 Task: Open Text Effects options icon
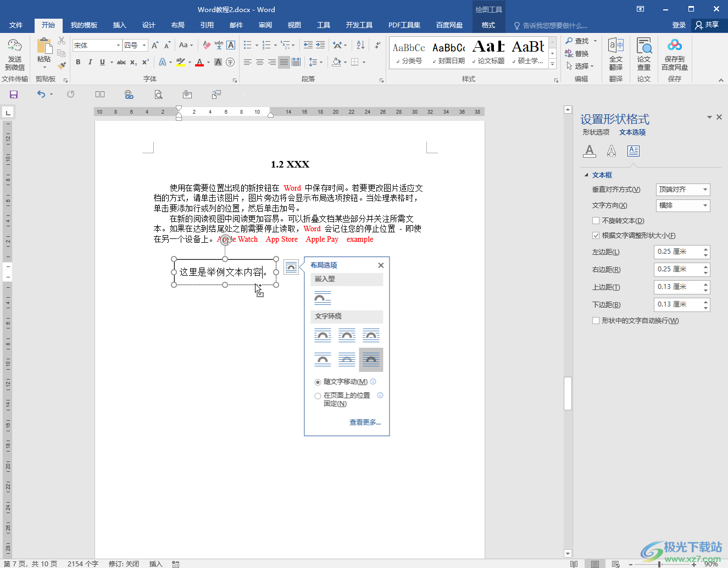pos(612,151)
